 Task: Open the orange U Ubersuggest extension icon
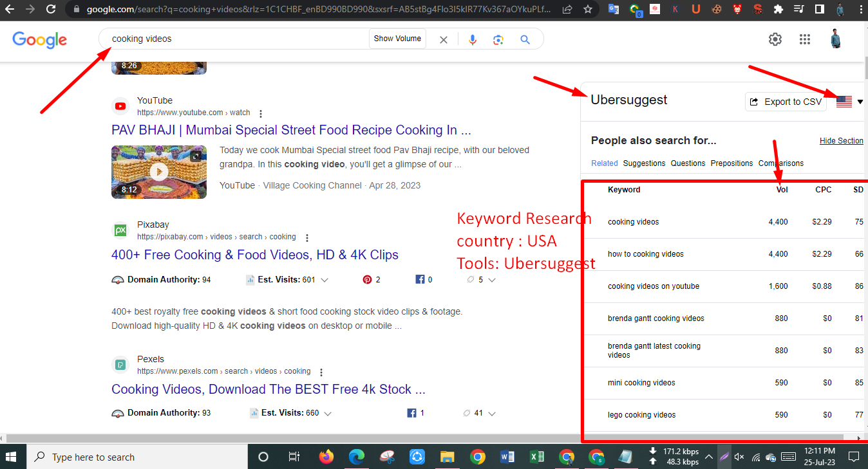696,10
